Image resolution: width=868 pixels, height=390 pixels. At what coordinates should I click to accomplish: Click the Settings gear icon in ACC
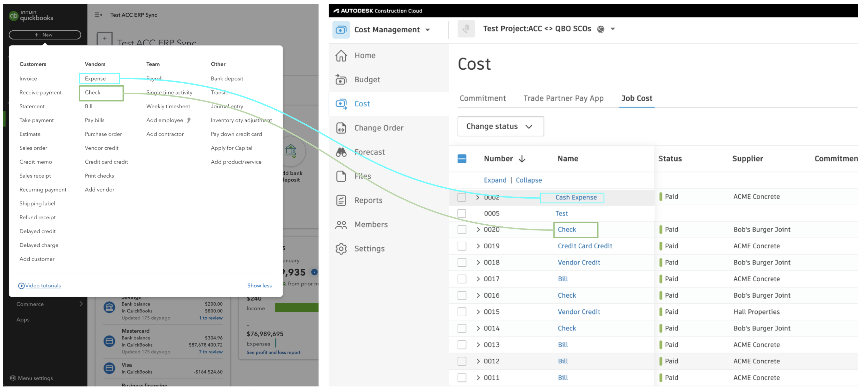click(341, 249)
